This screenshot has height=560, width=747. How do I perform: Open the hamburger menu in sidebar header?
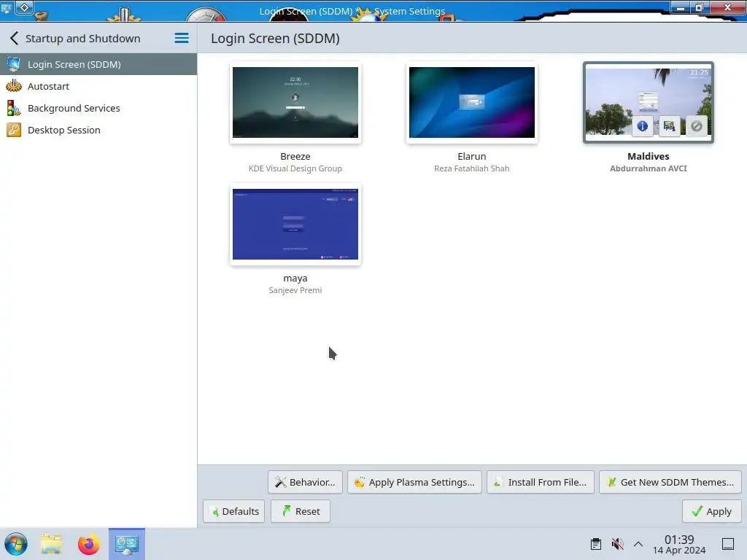(x=182, y=38)
